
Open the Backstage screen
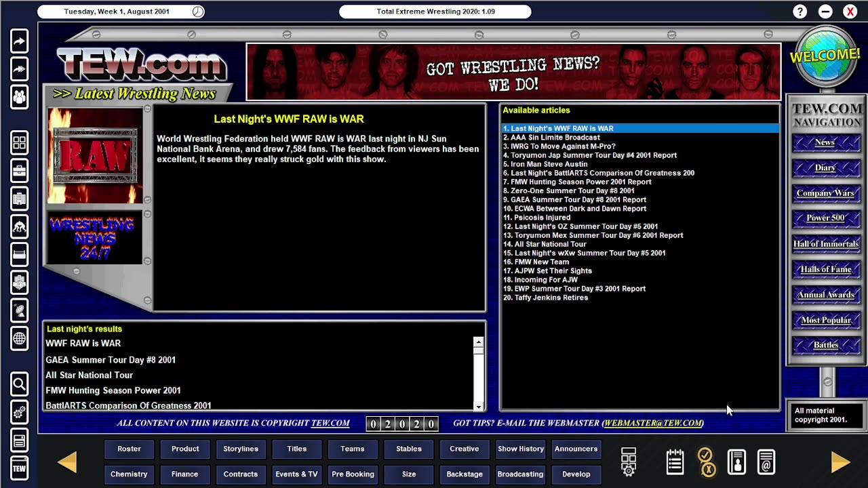click(465, 474)
